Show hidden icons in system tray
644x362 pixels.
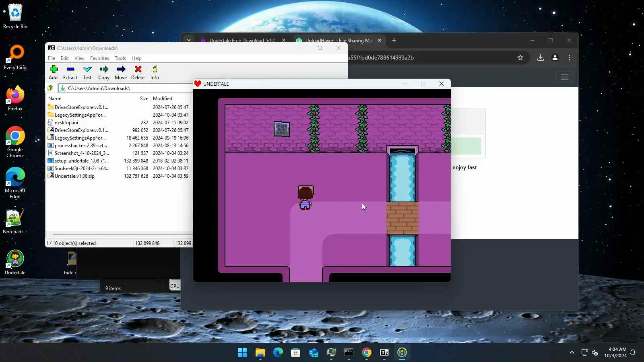pos(572,353)
